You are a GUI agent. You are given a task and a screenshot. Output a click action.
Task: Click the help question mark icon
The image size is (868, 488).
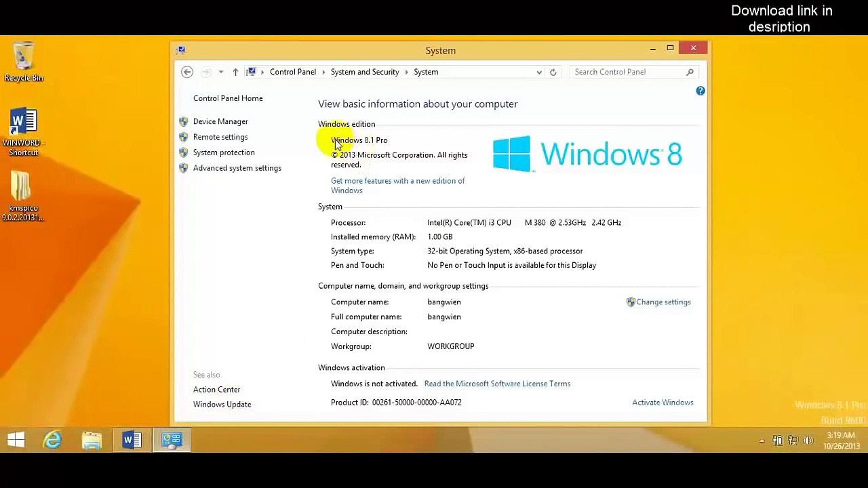point(701,91)
